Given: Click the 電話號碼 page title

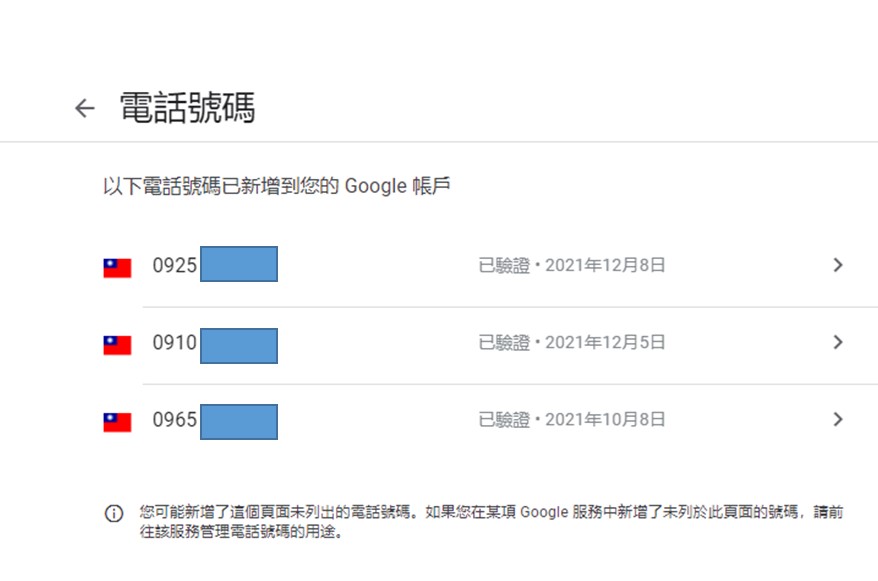Looking at the screenshot, I should click(188, 107).
